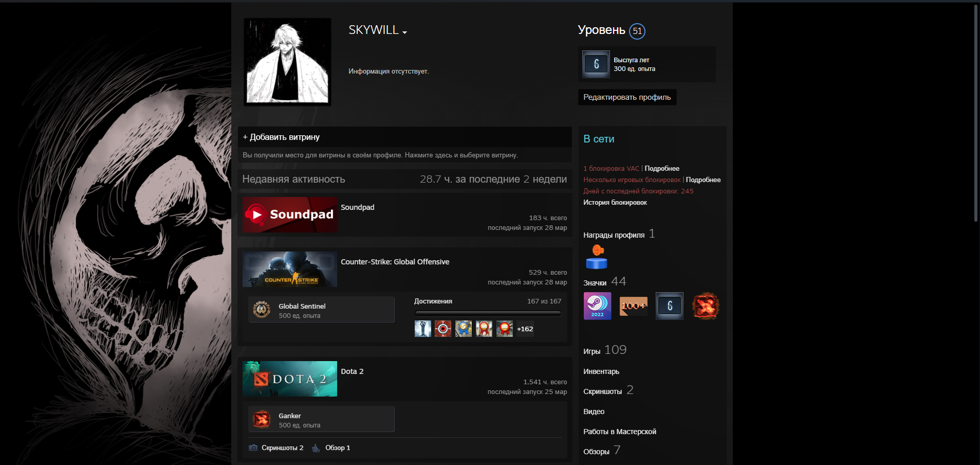Open the blue ribbon medal achievement icon
This screenshot has height=465, width=980.
tap(464, 329)
